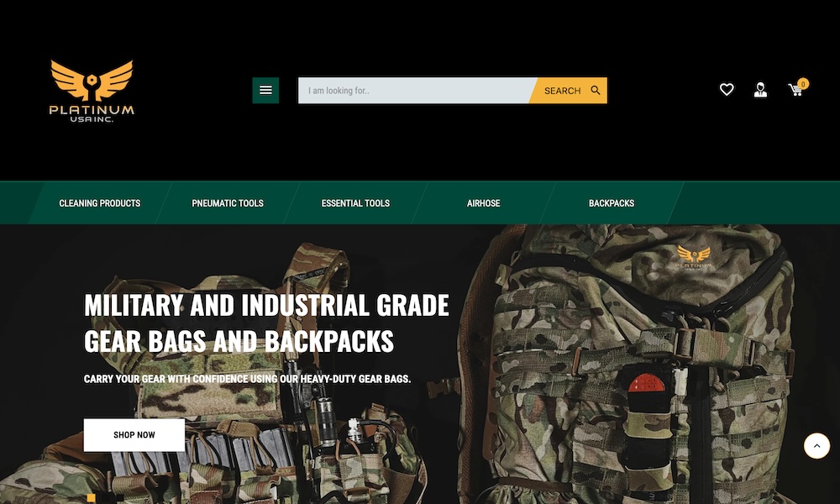Click the cart item count badge

coord(803,84)
